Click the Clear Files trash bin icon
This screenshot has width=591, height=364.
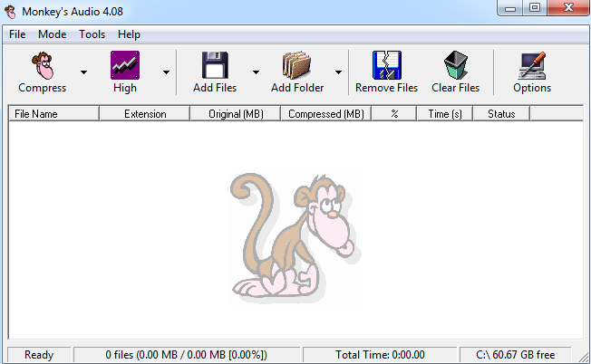(455, 65)
